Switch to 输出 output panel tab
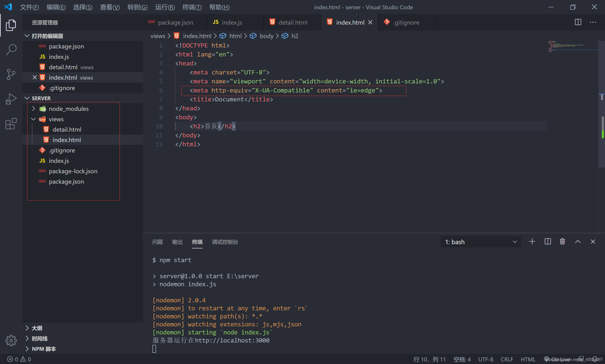605x364 pixels. tap(177, 242)
